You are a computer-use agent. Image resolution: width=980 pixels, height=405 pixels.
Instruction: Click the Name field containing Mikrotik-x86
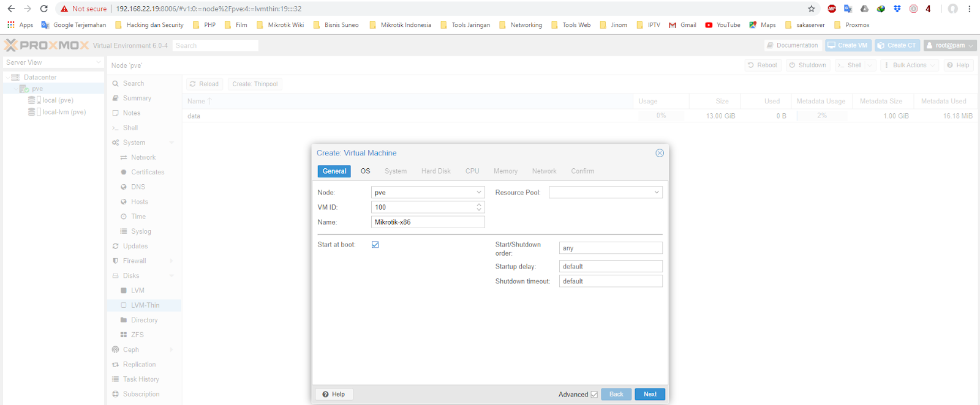point(428,222)
